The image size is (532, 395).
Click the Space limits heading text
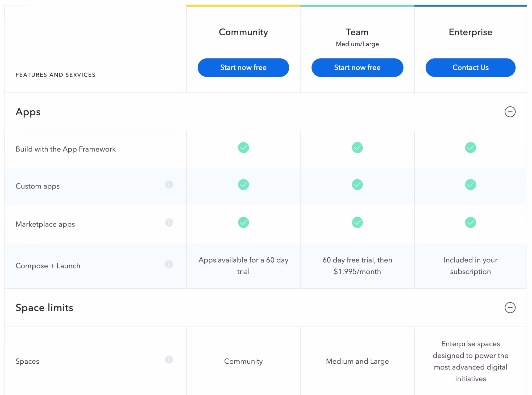44,308
